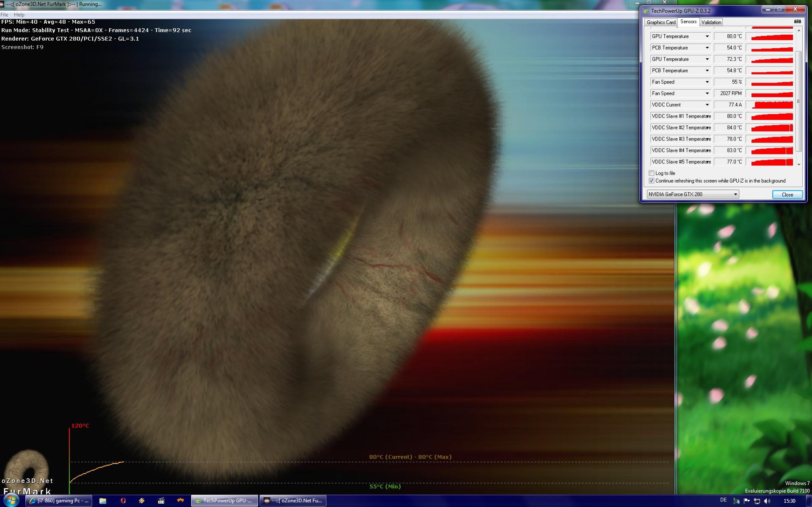Expand dropdown for Fan Speed 2027 RPM row
The height and width of the screenshot is (507, 812).
[x=707, y=93]
